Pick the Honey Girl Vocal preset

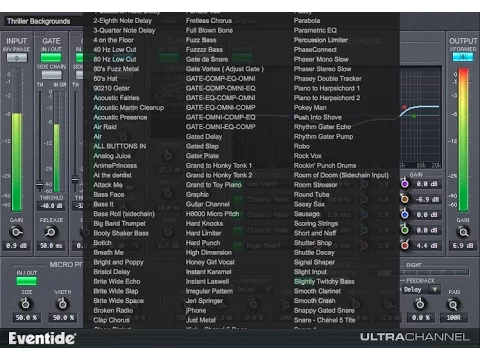[x=210, y=262]
